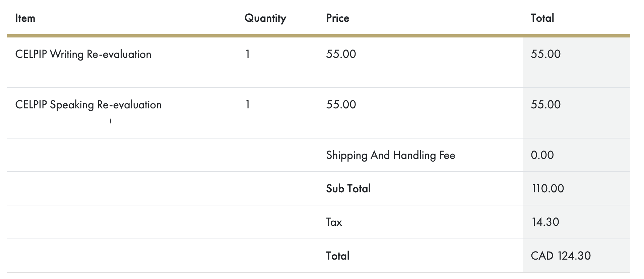Image resolution: width=644 pixels, height=279 pixels.
Task: Click the Price column header
Action: [x=337, y=18]
